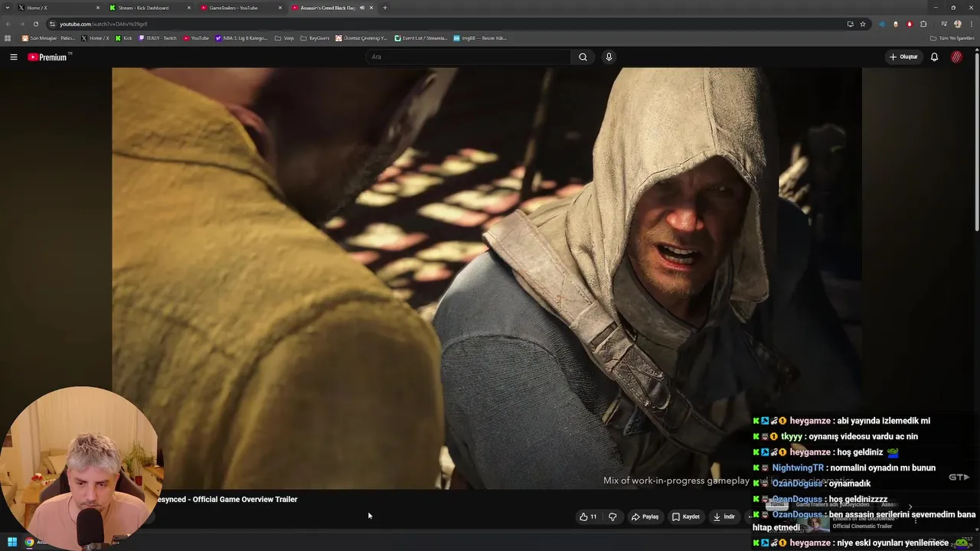Click the red extension icon in toolbar
Viewport: 980px width, 551px height.
point(910,24)
